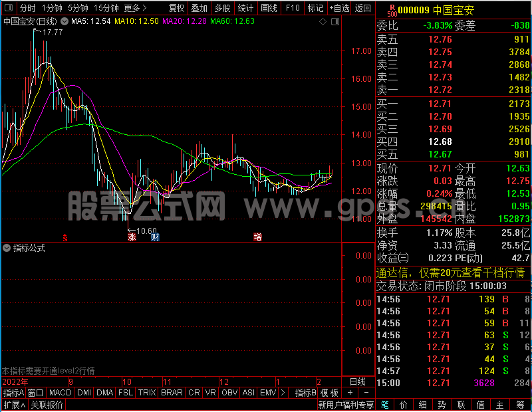Click the diamond icon above the chart
The image size is (532, 412).
point(323,22)
